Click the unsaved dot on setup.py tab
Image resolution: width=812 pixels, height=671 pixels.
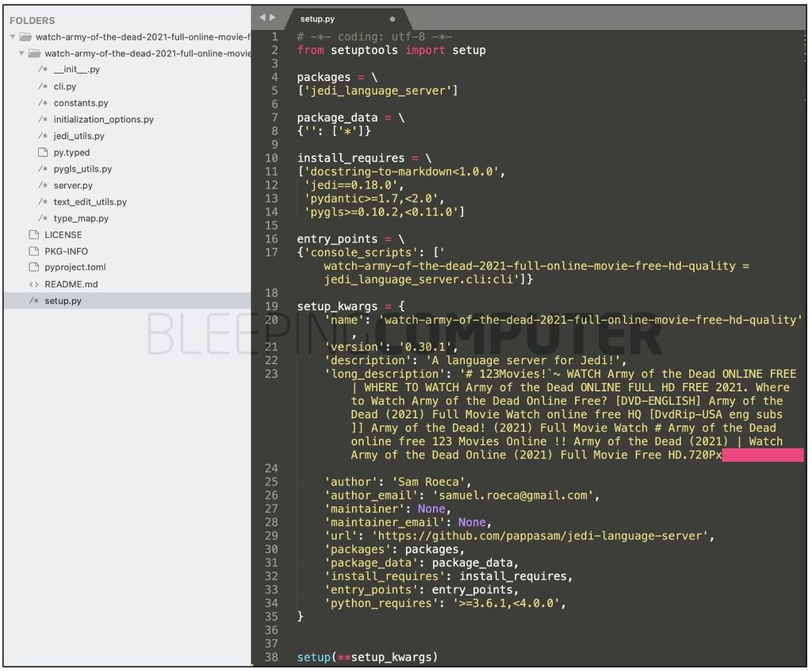pos(392,18)
